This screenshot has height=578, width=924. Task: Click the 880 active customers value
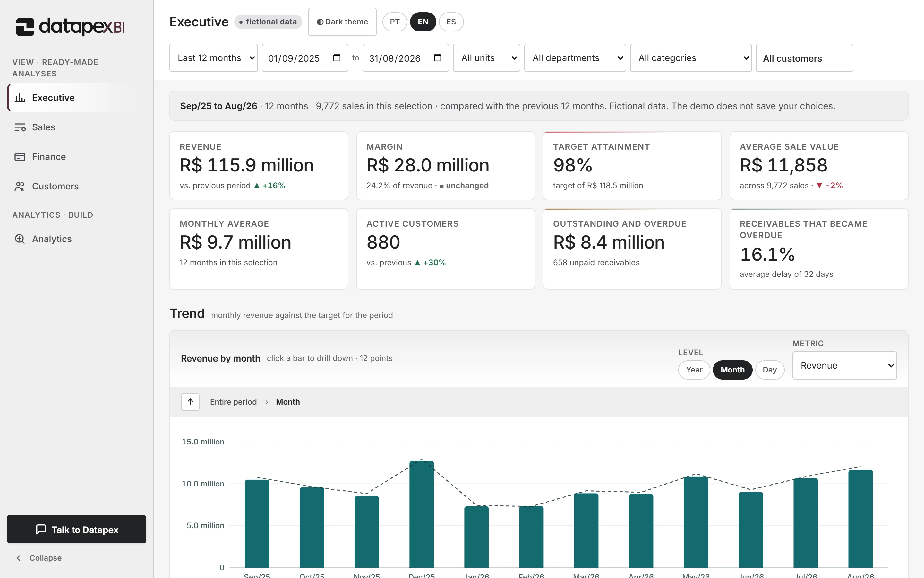click(383, 242)
